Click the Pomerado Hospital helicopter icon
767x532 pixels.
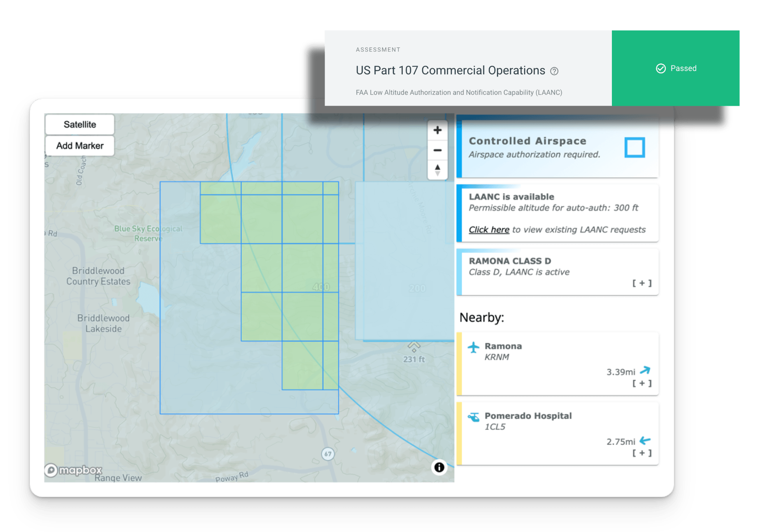pyautogui.click(x=473, y=417)
